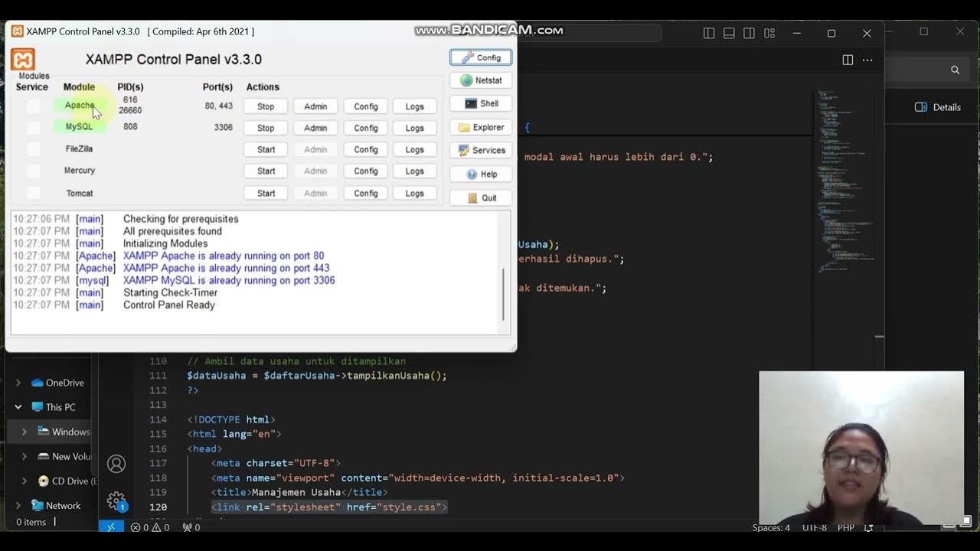Collapse This PC in File Explorer tree

pyautogui.click(x=18, y=407)
